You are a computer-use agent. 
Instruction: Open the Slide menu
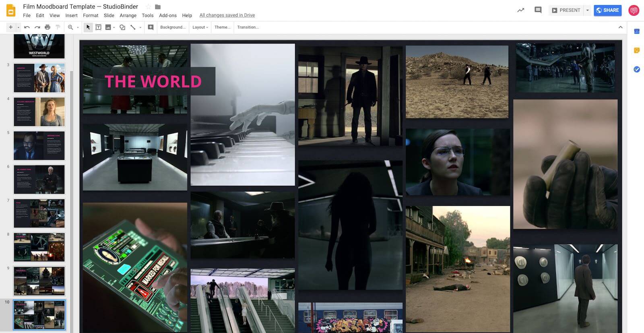pos(109,15)
